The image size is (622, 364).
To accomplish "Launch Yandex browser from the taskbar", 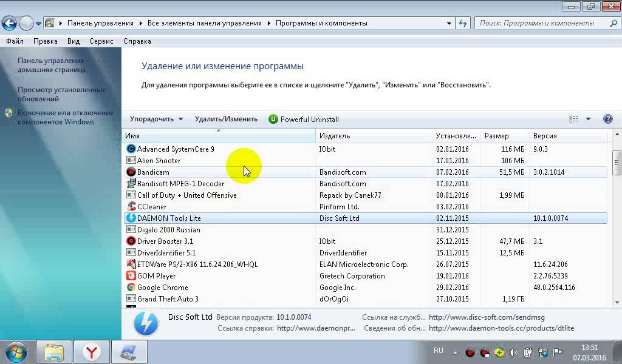I will click(x=92, y=352).
